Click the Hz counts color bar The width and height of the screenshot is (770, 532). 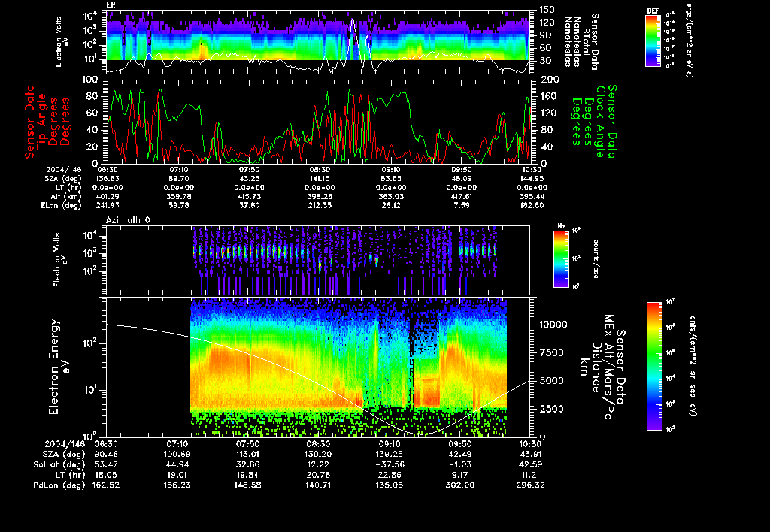point(561,258)
